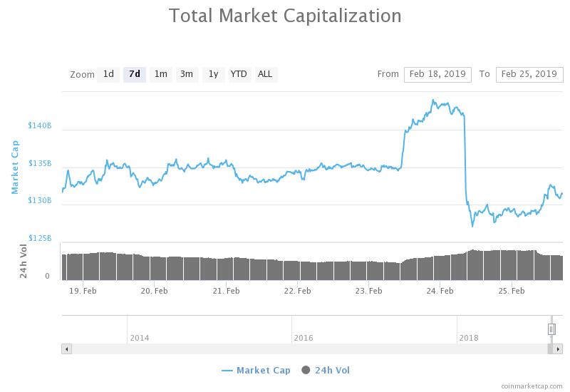Open the coinmarketcap.com credit link

pyautogui.click(x=532, y=386)
